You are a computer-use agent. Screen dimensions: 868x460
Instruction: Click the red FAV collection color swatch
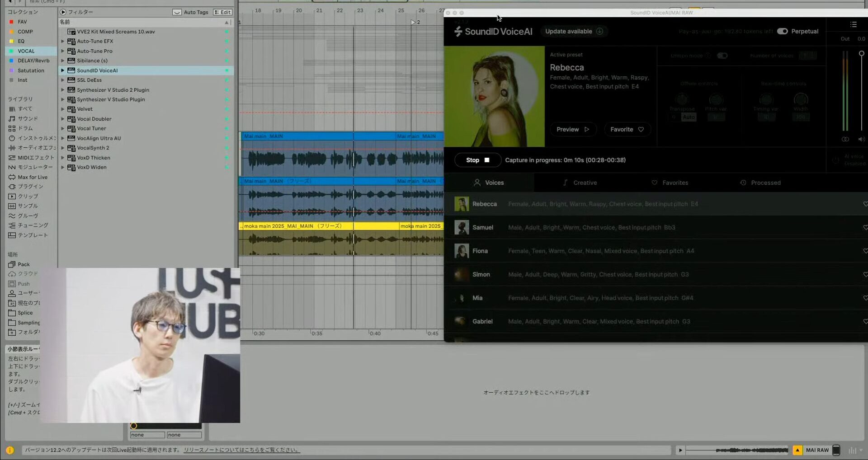tap(11, 22)
